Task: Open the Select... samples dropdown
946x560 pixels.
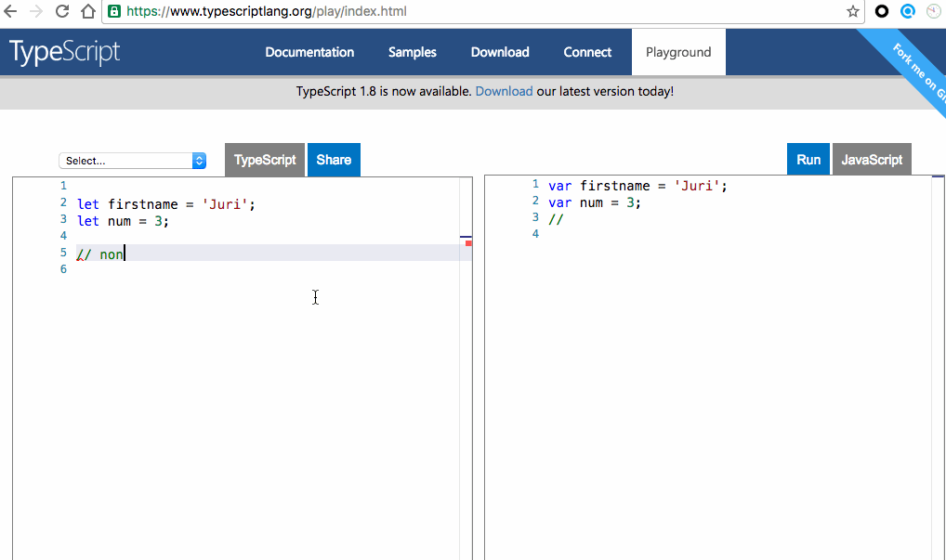Action: (x=132, y=161)
